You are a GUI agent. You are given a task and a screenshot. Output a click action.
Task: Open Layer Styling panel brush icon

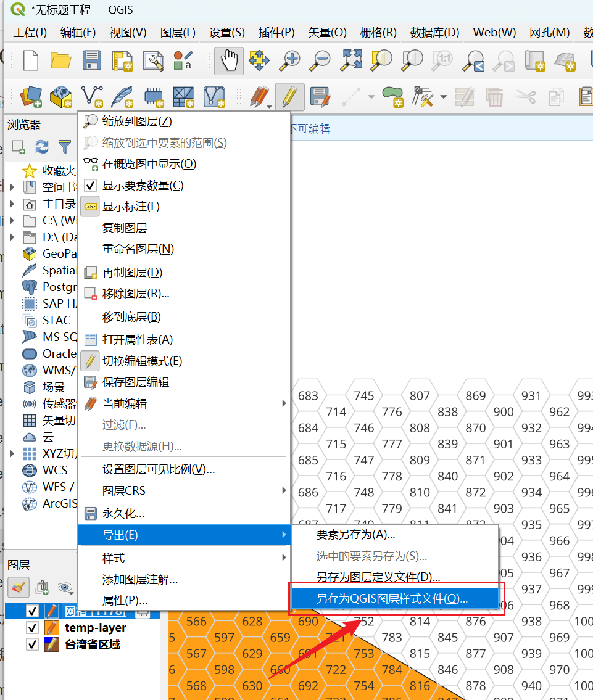[x=19, y=587]
